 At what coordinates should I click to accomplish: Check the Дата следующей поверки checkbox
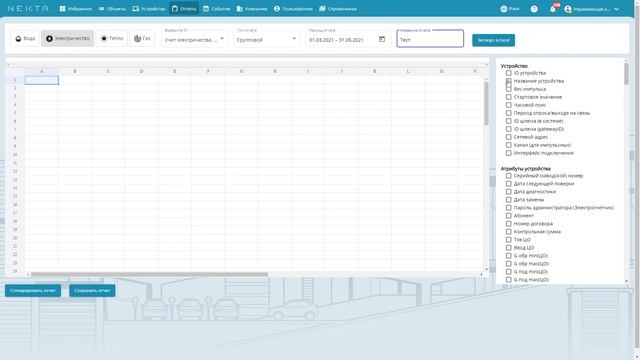(509, 184)
